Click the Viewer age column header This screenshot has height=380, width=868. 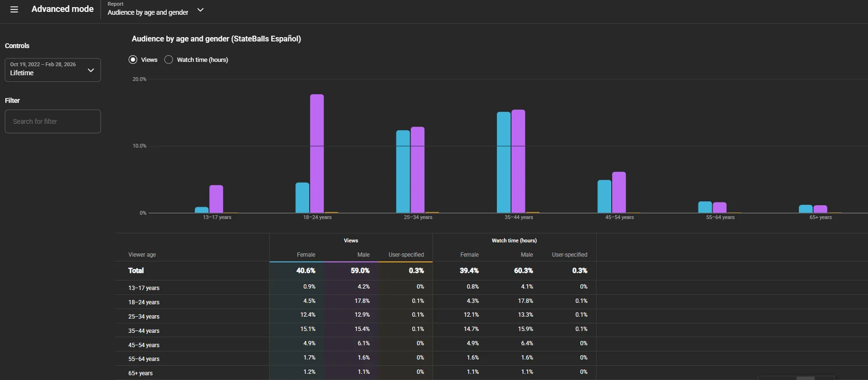pos(142,255)
